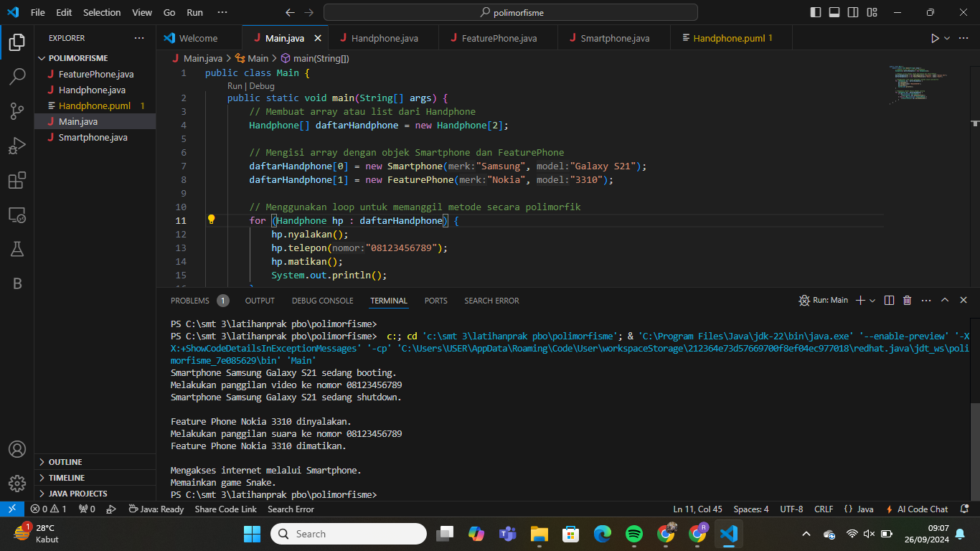Open the Testing flask view

point(17,249)
